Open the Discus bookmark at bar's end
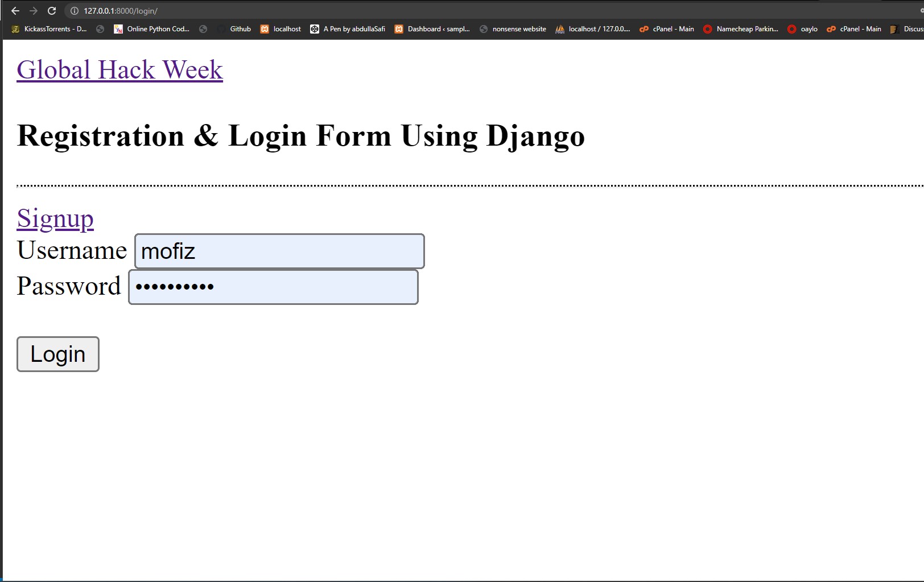924x582 pixels. point(907,29)
